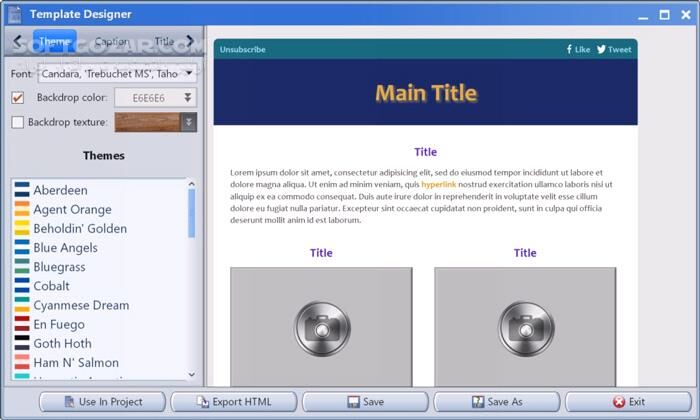The width and height of the screenshot is (700, 420).
Task: Click the left camera image placeholder
Action: [x=321, y=326]
